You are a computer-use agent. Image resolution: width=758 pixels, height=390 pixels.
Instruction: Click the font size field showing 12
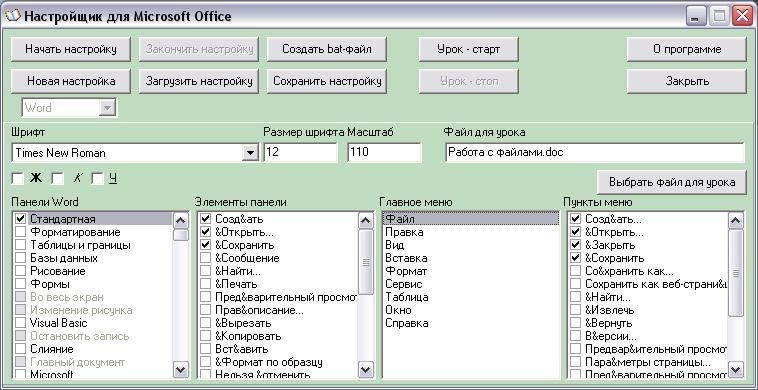(301, 153)
